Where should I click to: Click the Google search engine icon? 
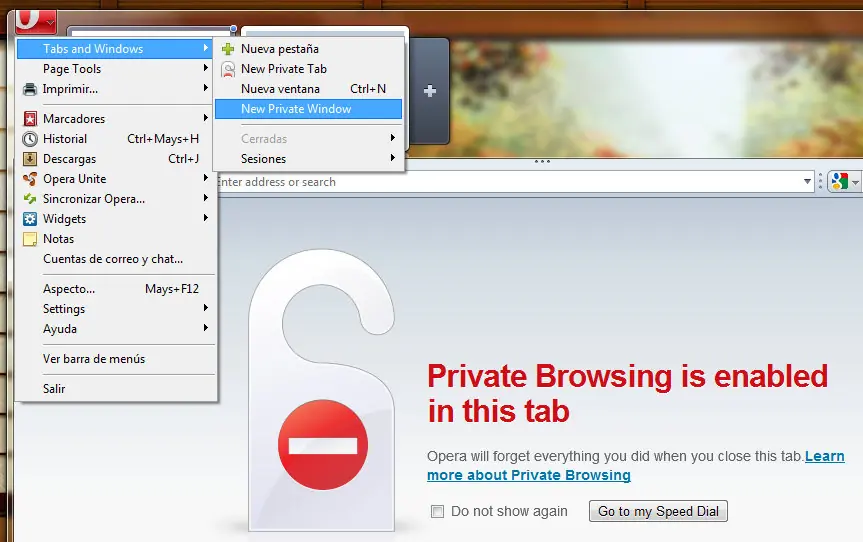pyautogui.click(x=839, y=182)
